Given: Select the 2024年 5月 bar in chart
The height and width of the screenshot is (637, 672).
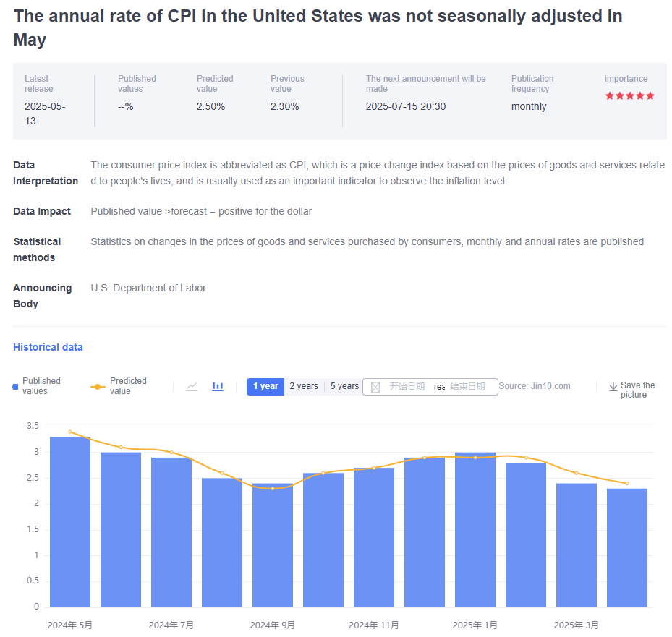Looking at the screenshot, I should click(x=70, y=522).
